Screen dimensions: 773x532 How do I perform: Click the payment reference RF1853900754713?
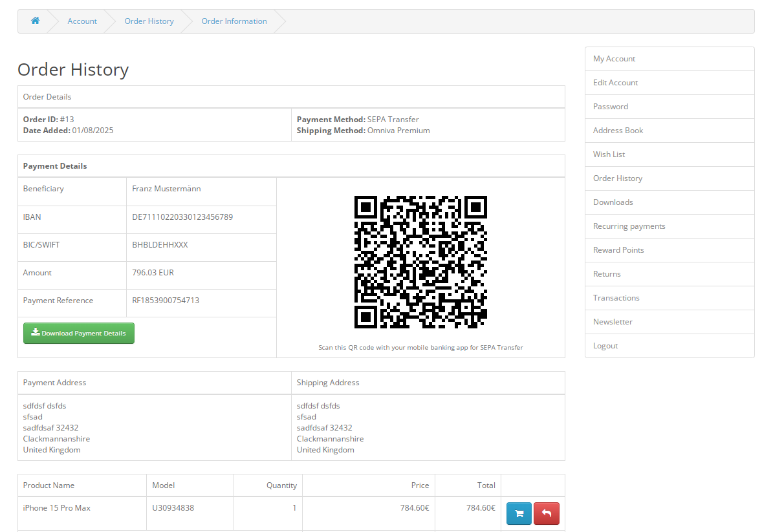tap(166, 301)
